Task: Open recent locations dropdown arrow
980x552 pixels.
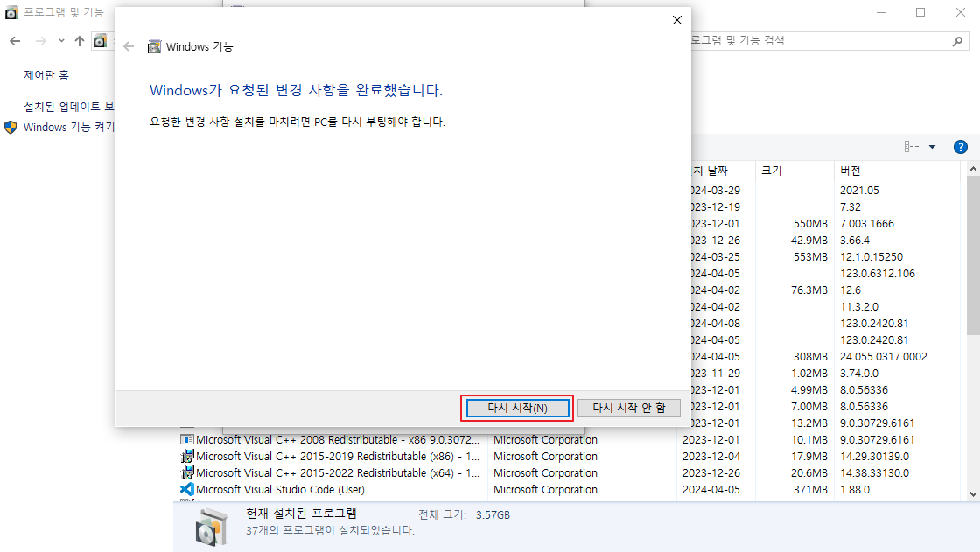Action: 61,41
